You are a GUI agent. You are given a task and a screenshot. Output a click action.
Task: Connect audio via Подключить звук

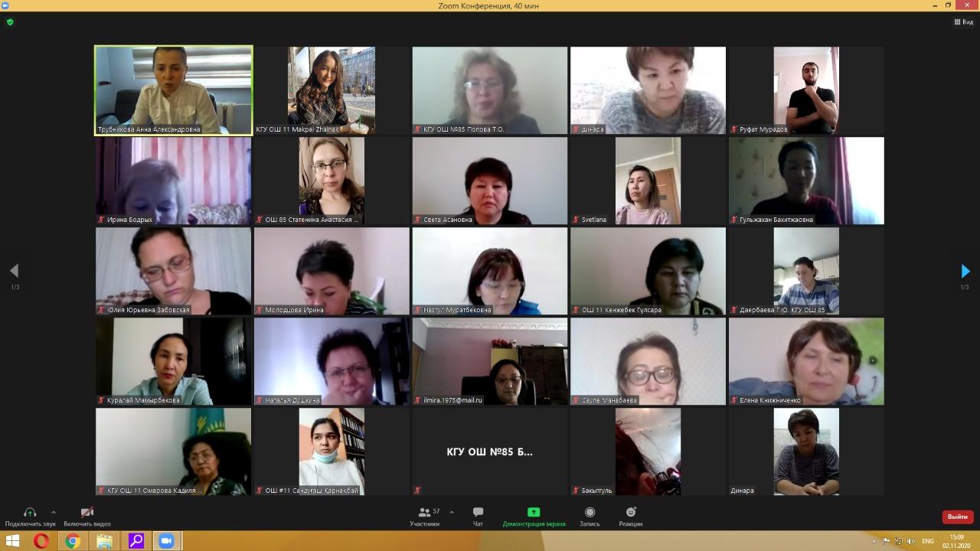[30, 517]
